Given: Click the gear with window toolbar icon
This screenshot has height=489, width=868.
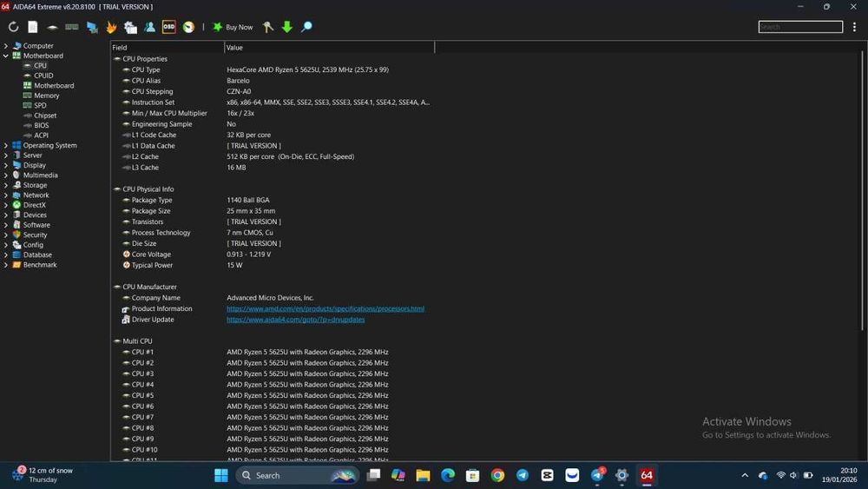Looking at the screenshot, I should pyautogui.click(x=130, y=27).
